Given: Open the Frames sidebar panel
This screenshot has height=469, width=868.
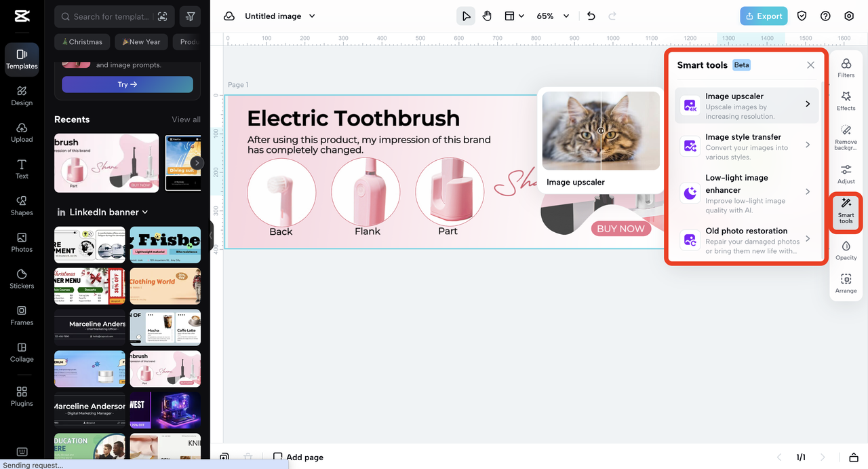Looking at the screenshot, I should click(22, 316).
